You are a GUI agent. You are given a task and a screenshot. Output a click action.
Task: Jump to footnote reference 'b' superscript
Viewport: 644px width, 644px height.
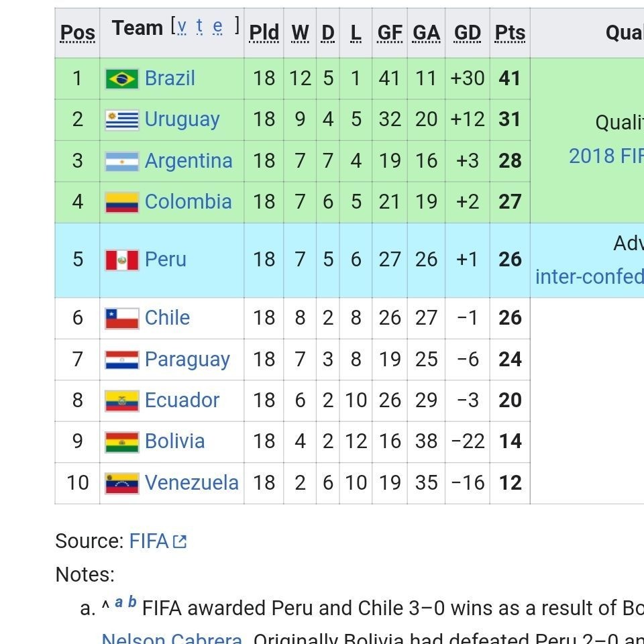[132, 602]
